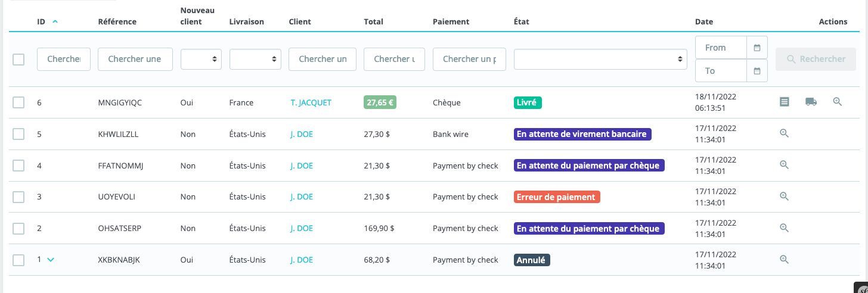868x293 pixels.
Task: Focus the Client search filter field
Action: 323,59
